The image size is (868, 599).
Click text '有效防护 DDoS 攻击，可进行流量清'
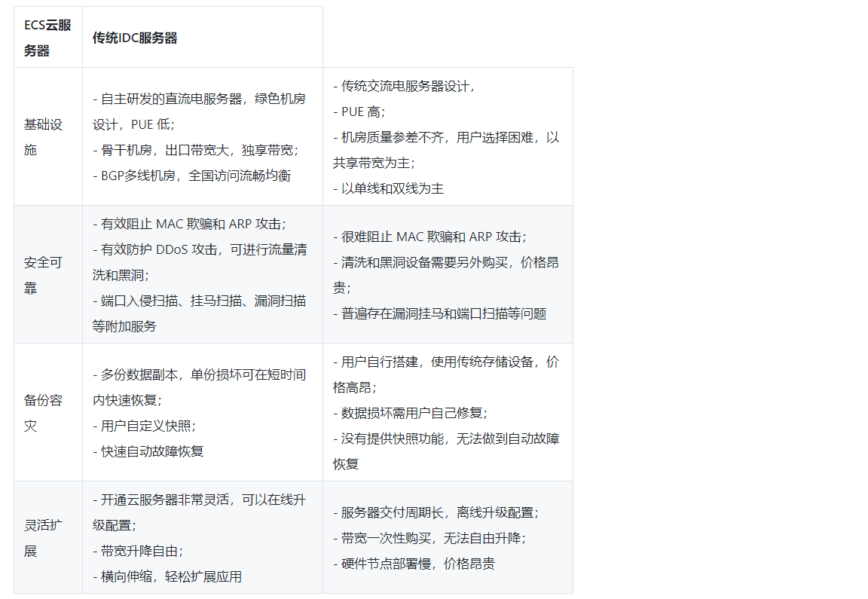tap(203, 249)
